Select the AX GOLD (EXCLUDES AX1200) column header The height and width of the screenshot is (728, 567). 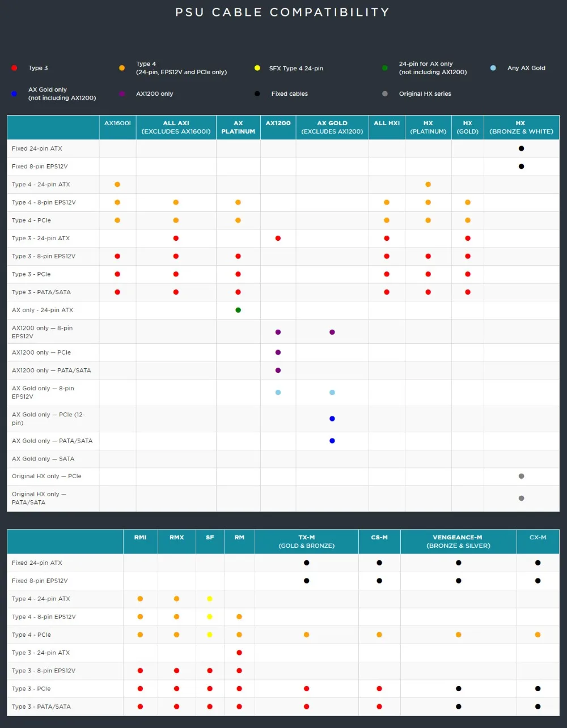coord(332,127)
